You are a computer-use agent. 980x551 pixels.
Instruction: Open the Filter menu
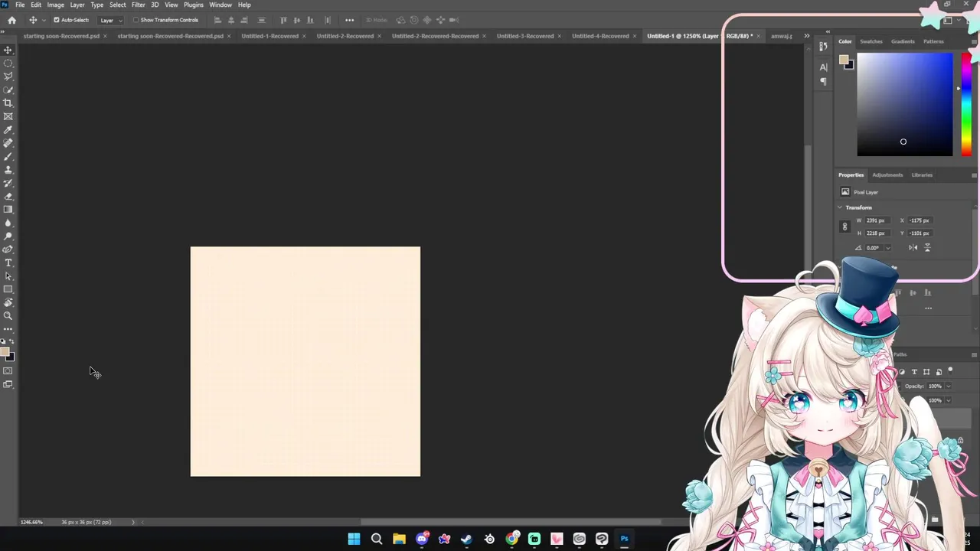pyautogui.click(x=139, y=5)
